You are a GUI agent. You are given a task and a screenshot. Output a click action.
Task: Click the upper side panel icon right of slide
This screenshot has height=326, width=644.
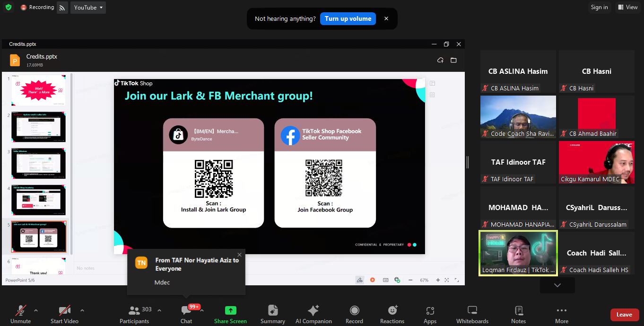point(432,83)
